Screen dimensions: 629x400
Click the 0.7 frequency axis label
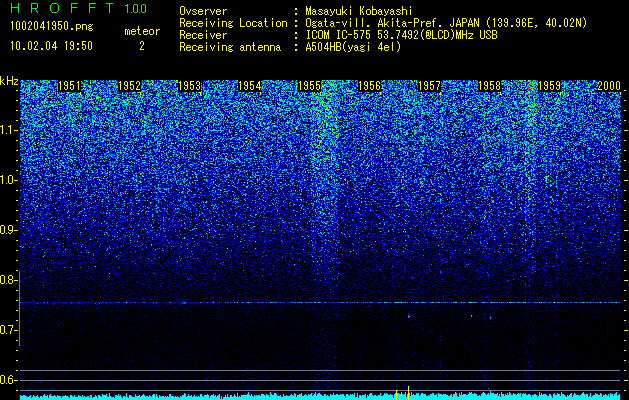tap(8, 330)
